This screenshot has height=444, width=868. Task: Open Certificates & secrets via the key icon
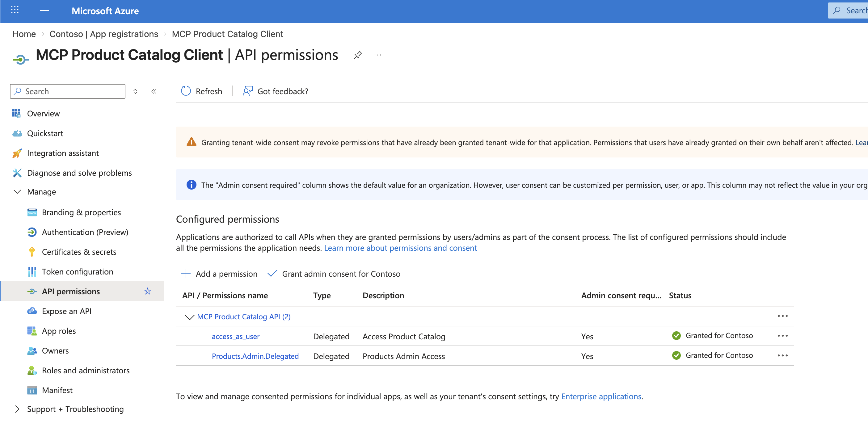pos(32,252)
